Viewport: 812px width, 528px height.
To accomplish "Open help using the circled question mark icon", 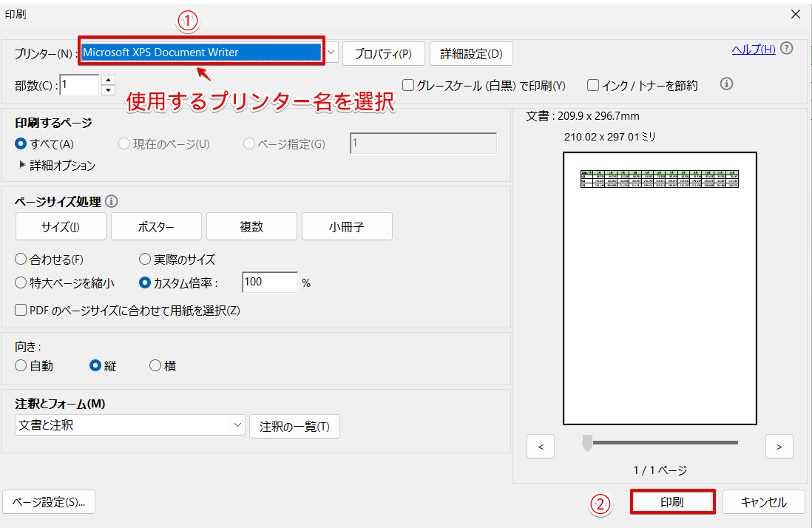I will (x=786, y=48).
